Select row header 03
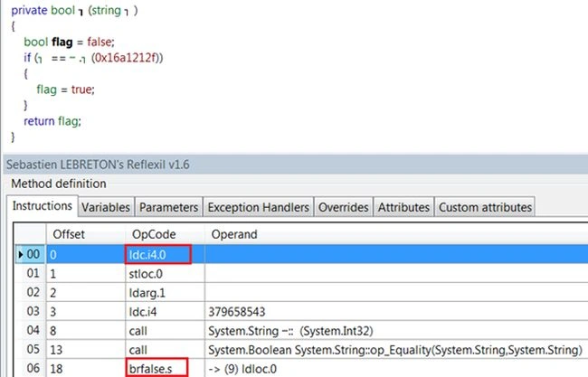This screenshot has width=588, height=377. tap(30, 311)
